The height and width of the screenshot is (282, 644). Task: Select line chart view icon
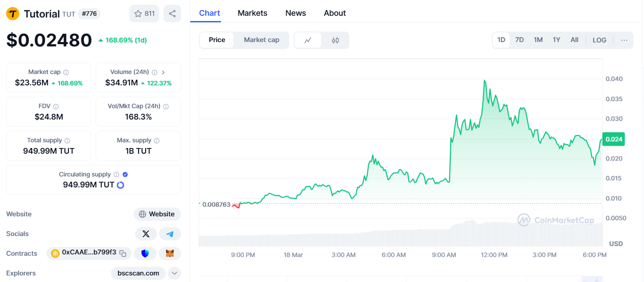point(308,40)
